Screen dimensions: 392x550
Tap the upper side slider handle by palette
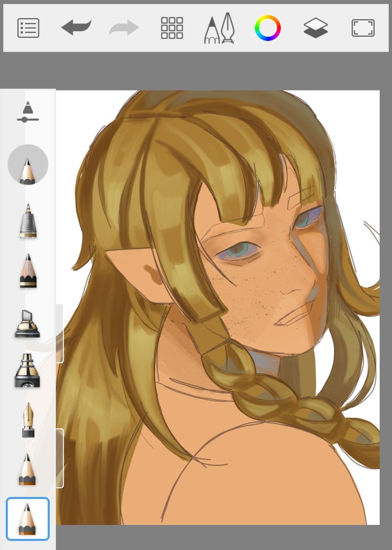pyautogui.click(x=60, y=333)
